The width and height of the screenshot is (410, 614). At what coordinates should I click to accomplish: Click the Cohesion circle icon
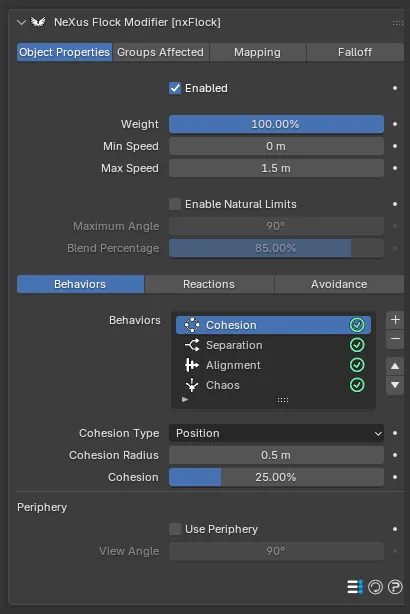[192, 325]
